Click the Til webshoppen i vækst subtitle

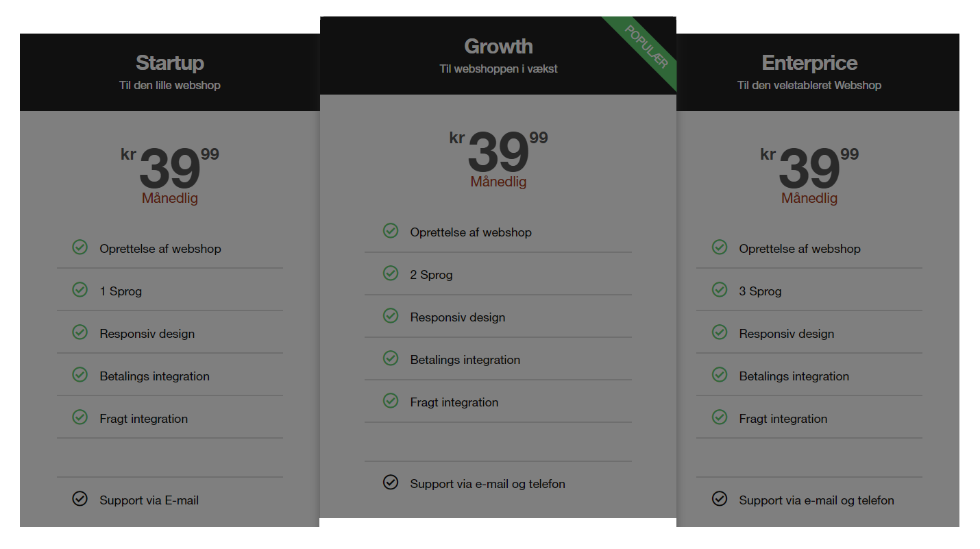tap(498, 69)
